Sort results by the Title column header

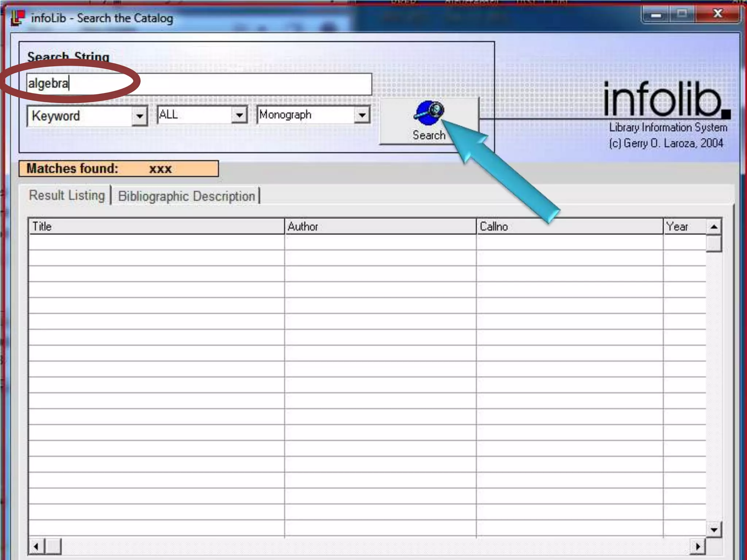pyautogui.click(x=156, y=226)
